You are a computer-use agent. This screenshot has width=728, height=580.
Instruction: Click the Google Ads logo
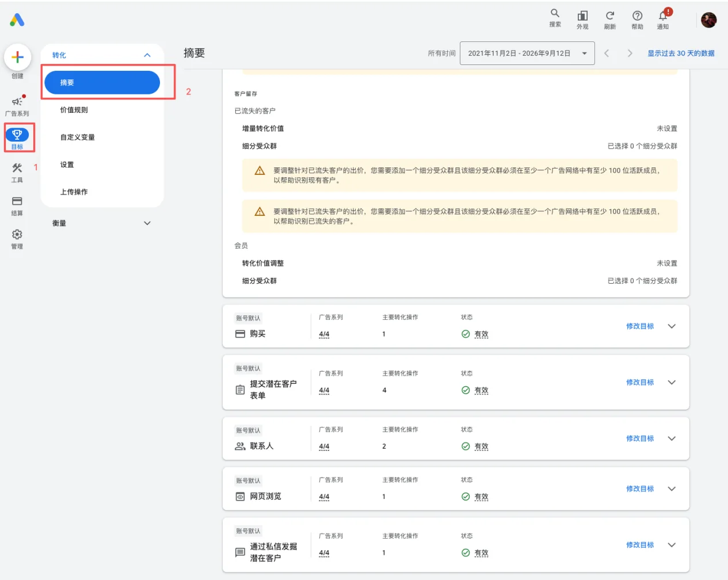(17, 20)
